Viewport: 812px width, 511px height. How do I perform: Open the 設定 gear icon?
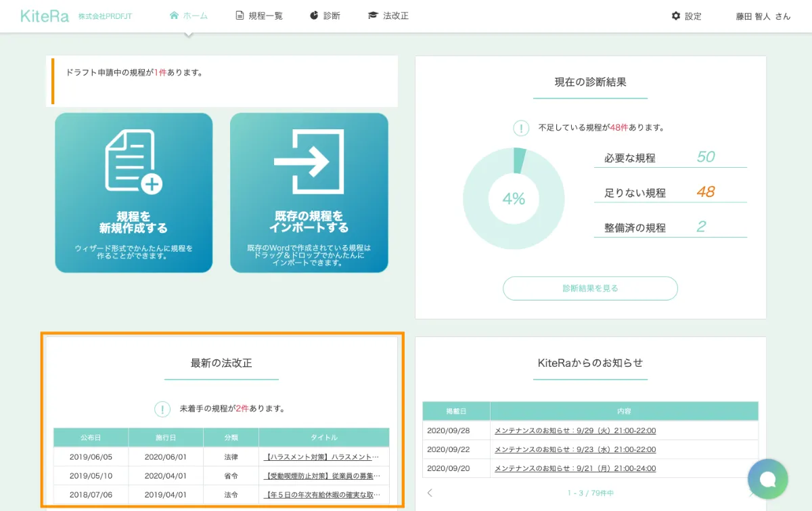point(675,16)
